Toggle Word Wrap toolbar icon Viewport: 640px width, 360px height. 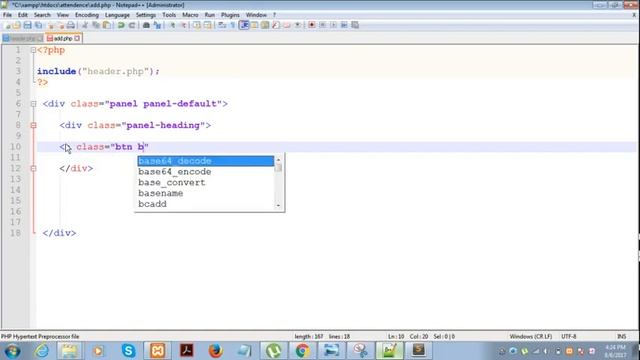coord(222,25)
